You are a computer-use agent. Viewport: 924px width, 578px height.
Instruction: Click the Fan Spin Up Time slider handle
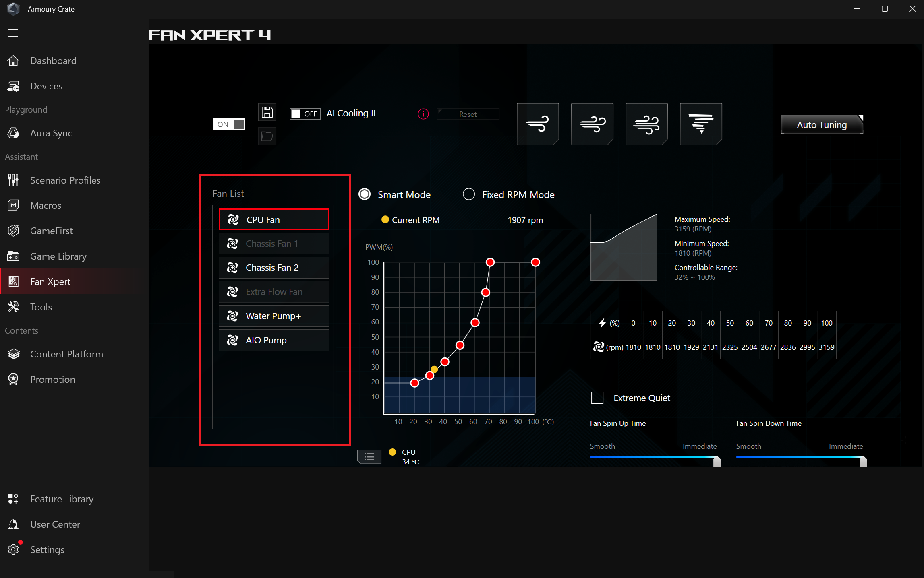click(717, 461)
